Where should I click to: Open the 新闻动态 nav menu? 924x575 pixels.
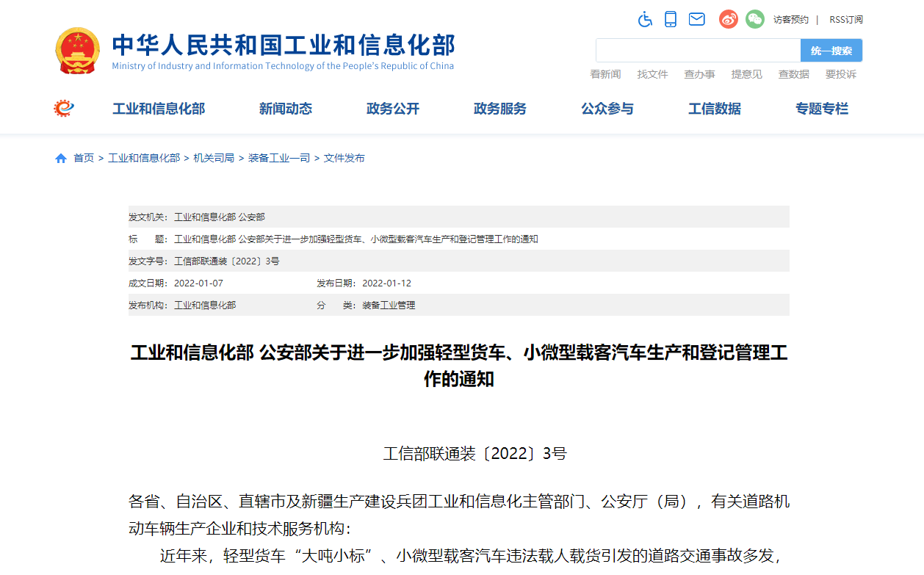[286, 109]
